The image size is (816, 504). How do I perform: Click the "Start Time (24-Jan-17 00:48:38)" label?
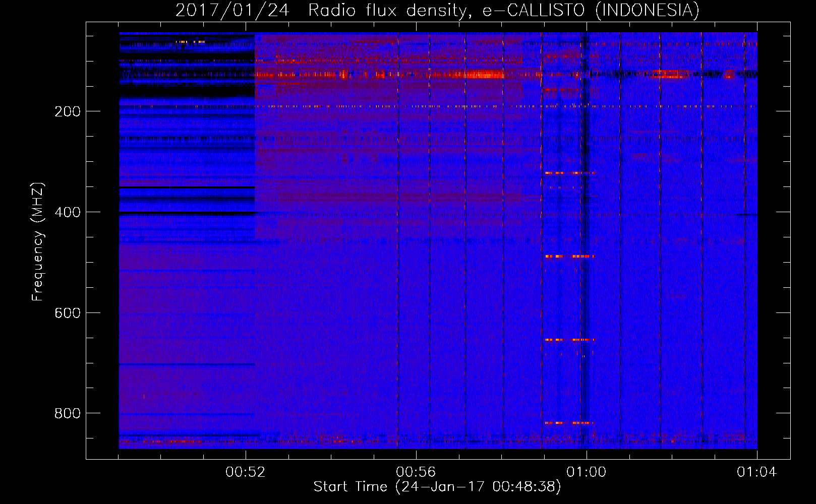(x=437, y=487)
